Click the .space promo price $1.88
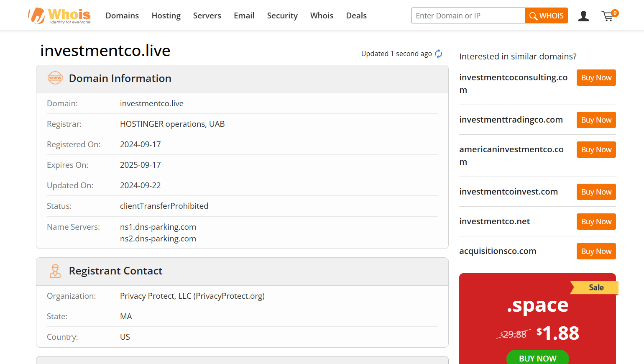The image size is (644, 364). [558, 333]
